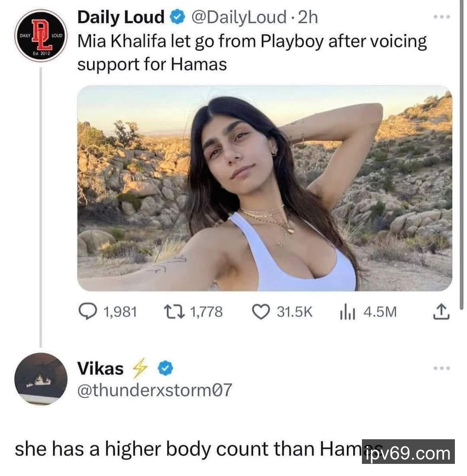Open the three-dot menu on Daily Loud tweet
Viewport: 467px width, 476px height.
442,17
